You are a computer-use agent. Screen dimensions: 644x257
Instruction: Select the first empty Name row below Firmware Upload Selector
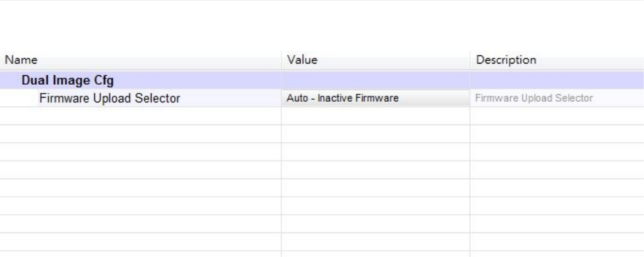(141, 116)
